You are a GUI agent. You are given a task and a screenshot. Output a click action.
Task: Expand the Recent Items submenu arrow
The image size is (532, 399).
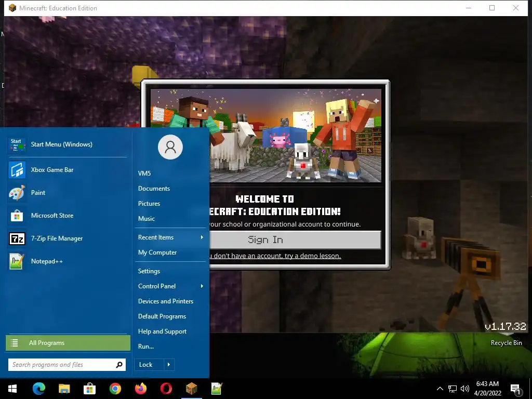coord(202,237)
